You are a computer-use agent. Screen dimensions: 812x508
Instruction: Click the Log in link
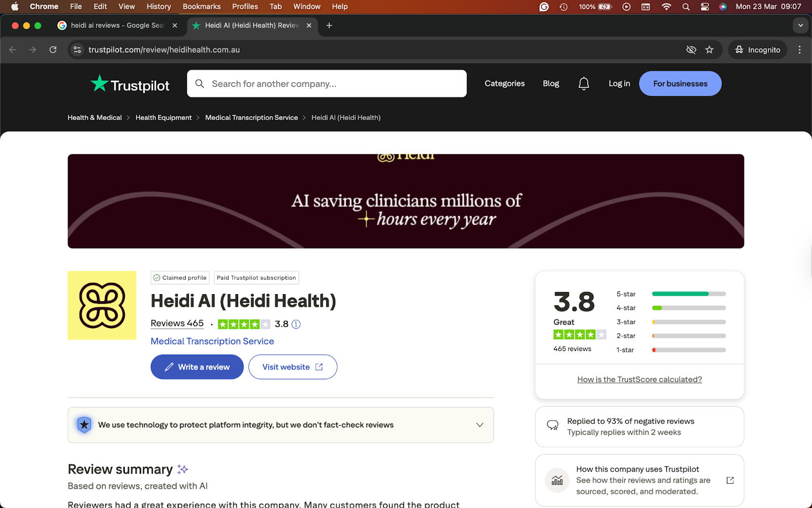point(619,83)
